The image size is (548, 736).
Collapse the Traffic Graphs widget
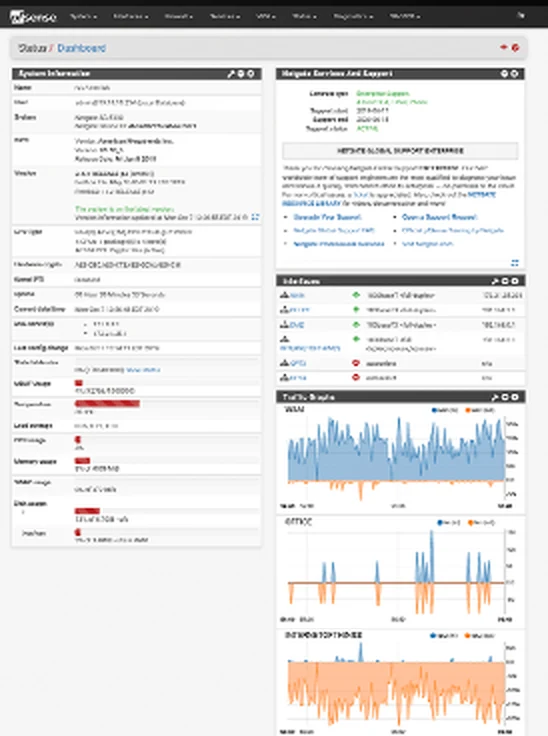point(505,397)
